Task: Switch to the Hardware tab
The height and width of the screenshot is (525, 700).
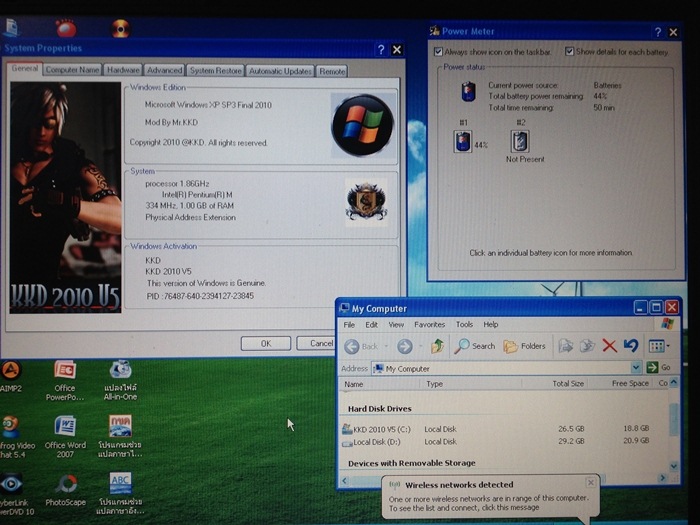Action: (123, 71)
